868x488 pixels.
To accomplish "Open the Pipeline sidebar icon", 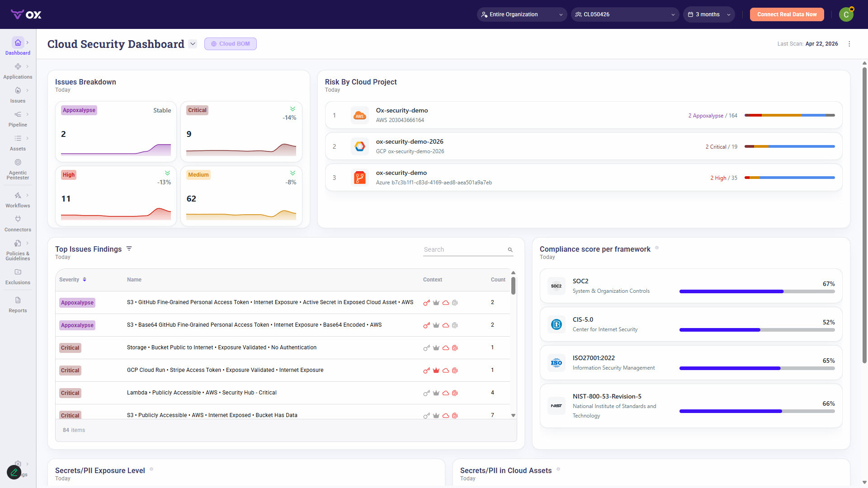I will point(18,114).
